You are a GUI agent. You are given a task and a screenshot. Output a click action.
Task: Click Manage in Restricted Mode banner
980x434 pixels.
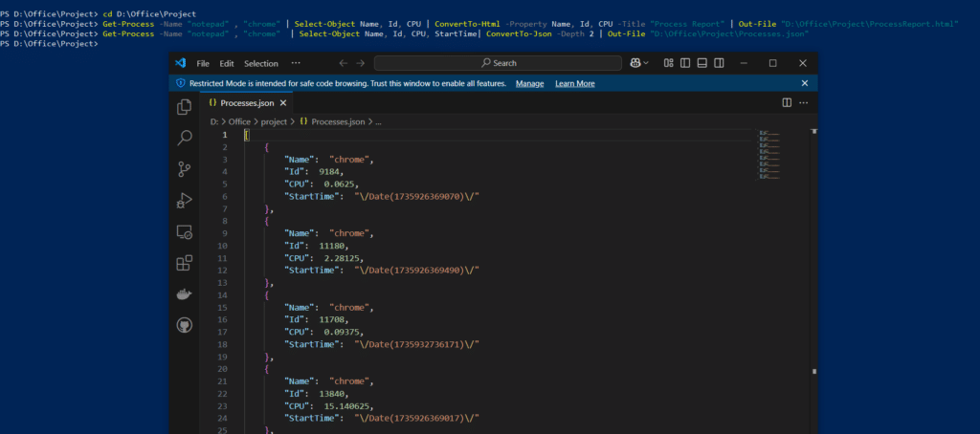pyautogui.click(x=529, y=83)
